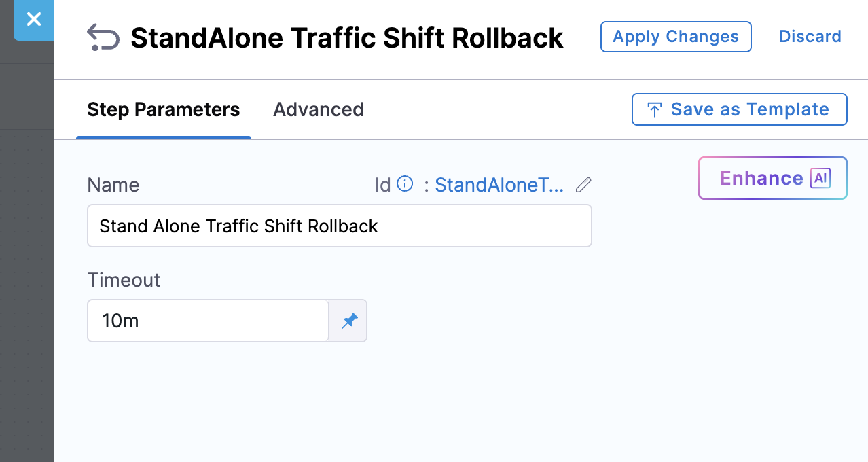Click the Save as Template button label

coord(750,110)
